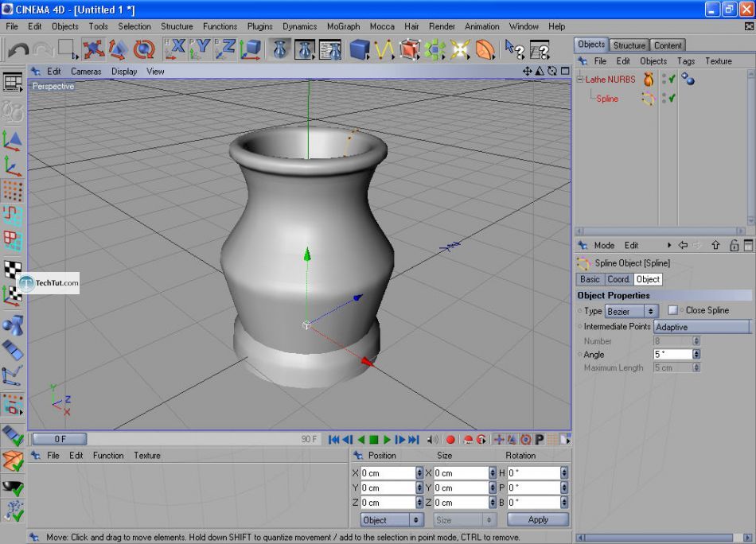Image resolution: width=756 pixels, height=544 pixels.
Task: Switch to the Structure tab
Action: pyautogui.click(x=629, y=45)
